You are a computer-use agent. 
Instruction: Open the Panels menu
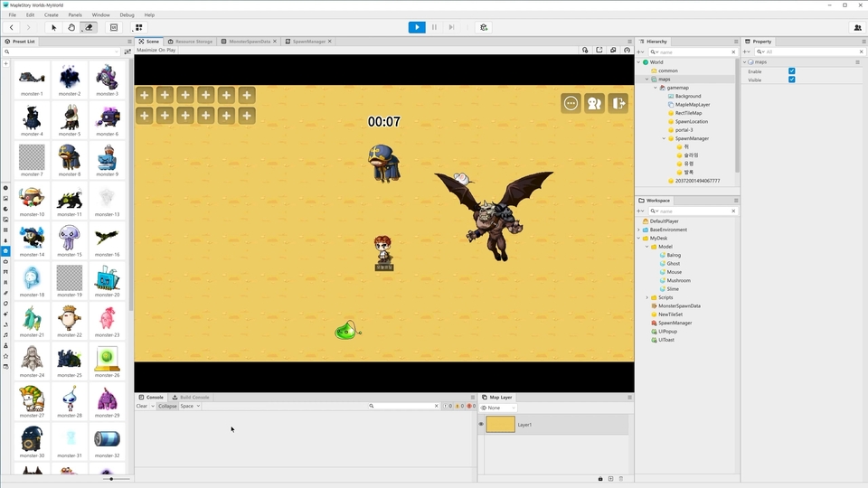75,15
